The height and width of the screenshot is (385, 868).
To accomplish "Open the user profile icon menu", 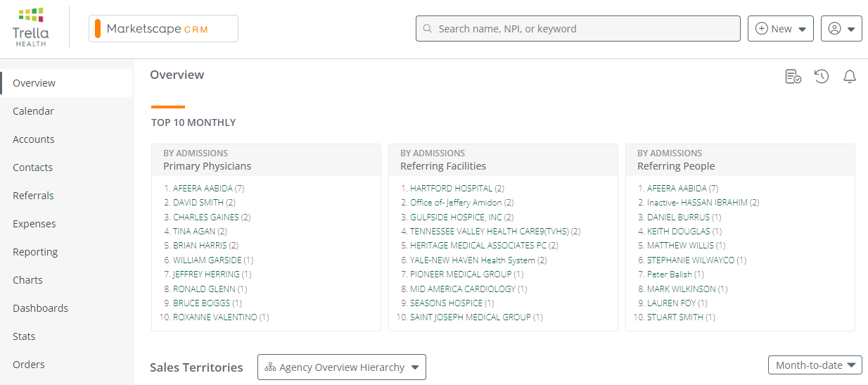I will tap(841, 29).
